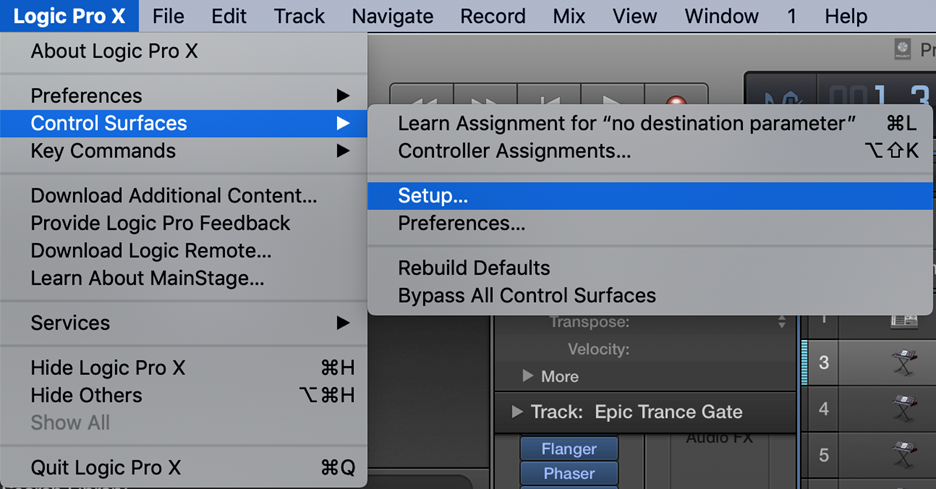The image size is (936, 489).
Task: Click the keyboard instrument icon on track 4
Action: click(x=904, y=409)
